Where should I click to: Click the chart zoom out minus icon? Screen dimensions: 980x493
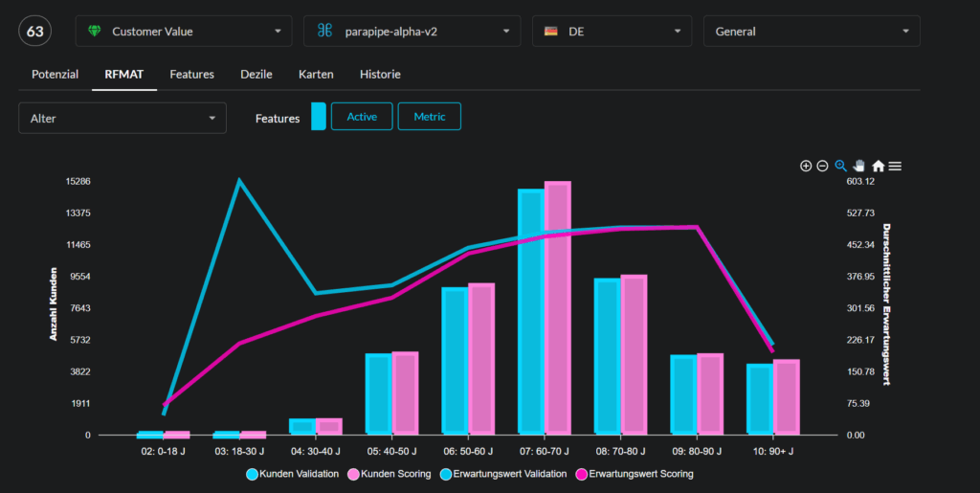pos(822,166)
